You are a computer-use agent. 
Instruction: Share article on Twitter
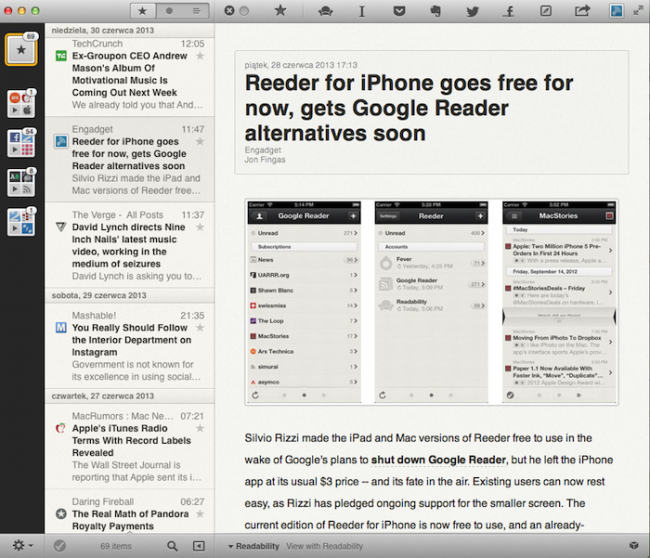[x=472, y=11]
